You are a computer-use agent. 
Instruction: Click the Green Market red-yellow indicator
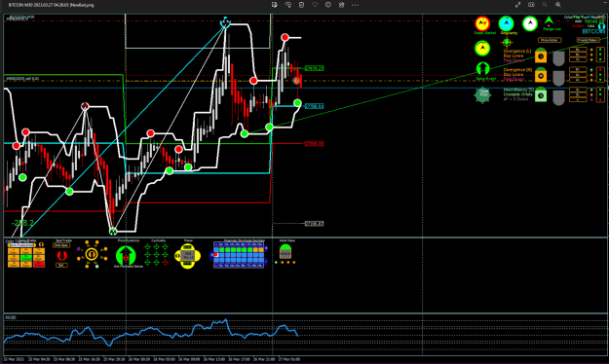[482, 23]
